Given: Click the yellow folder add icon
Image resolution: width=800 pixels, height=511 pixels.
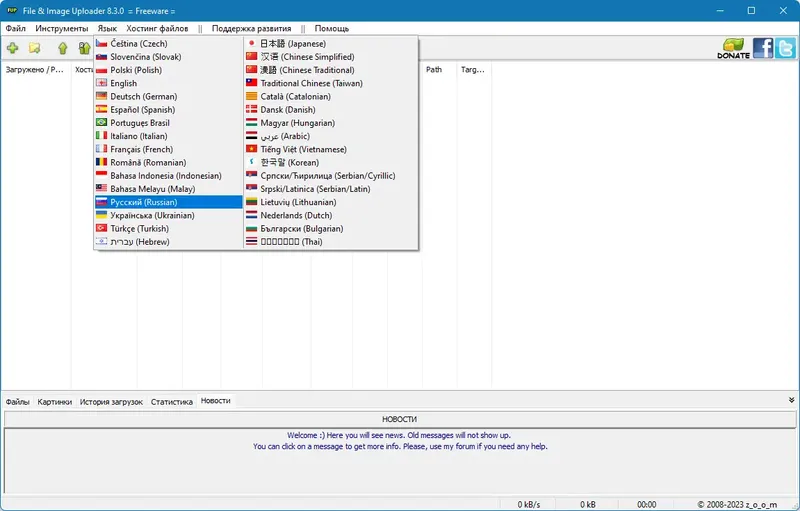Looking at the screenshot, I should point(35,48).
